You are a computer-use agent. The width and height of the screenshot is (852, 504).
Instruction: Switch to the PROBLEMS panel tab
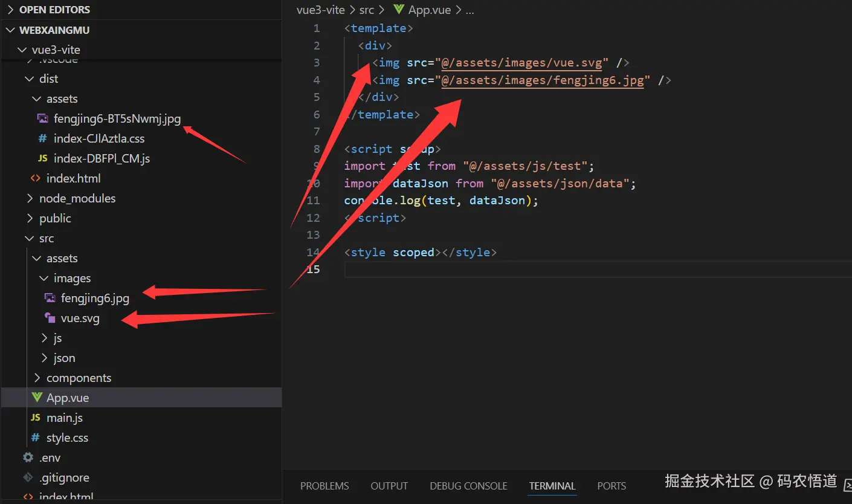tap(324, 486)
